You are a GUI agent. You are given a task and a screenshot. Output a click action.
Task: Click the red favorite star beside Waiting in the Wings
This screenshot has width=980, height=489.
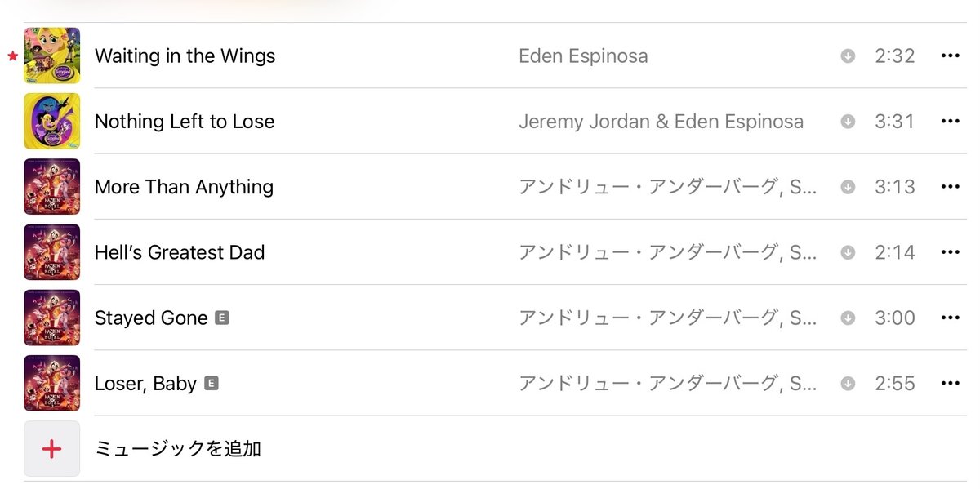pyautogui.click(x=12, y=56)
